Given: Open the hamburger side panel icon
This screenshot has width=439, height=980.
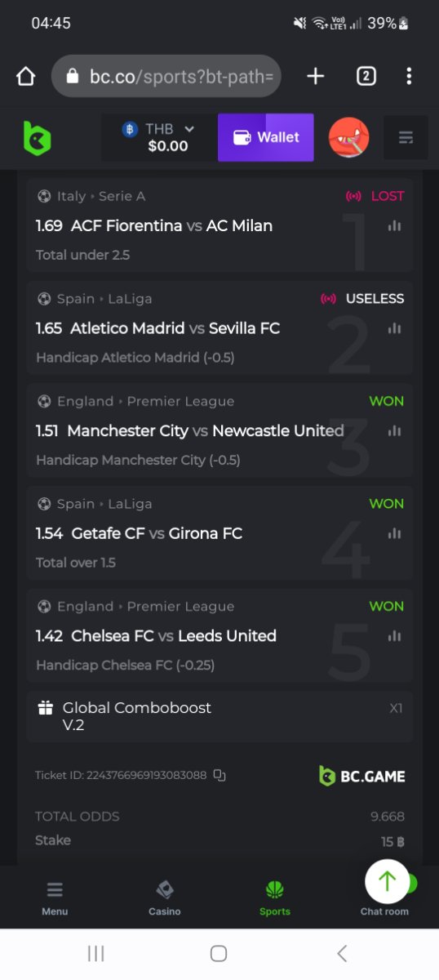Looking at the screenshot, I should [406, 137].
